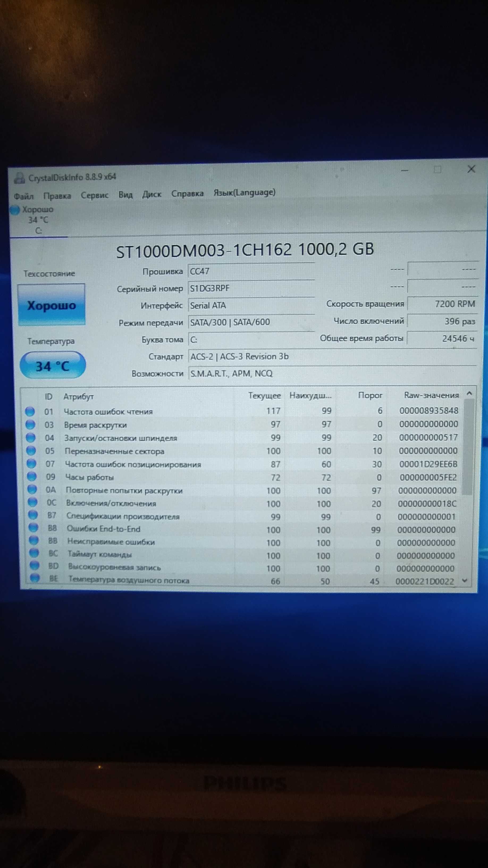Click the Raw-значения column header
488x868 pixels.
431,395
